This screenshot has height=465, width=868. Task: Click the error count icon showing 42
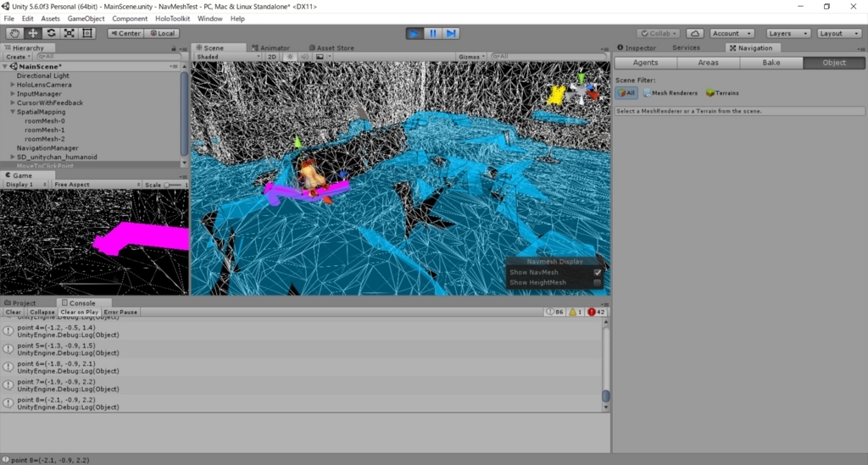596,312
